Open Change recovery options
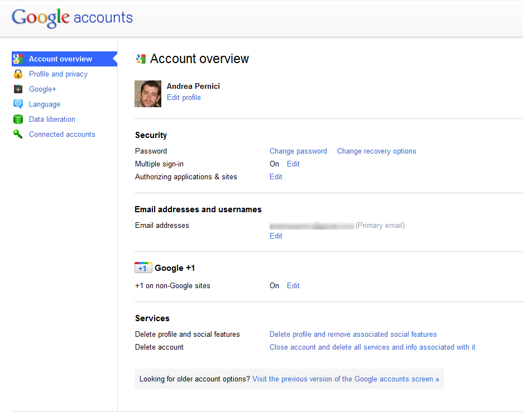523x420 pixels. (x=376, y=151)
